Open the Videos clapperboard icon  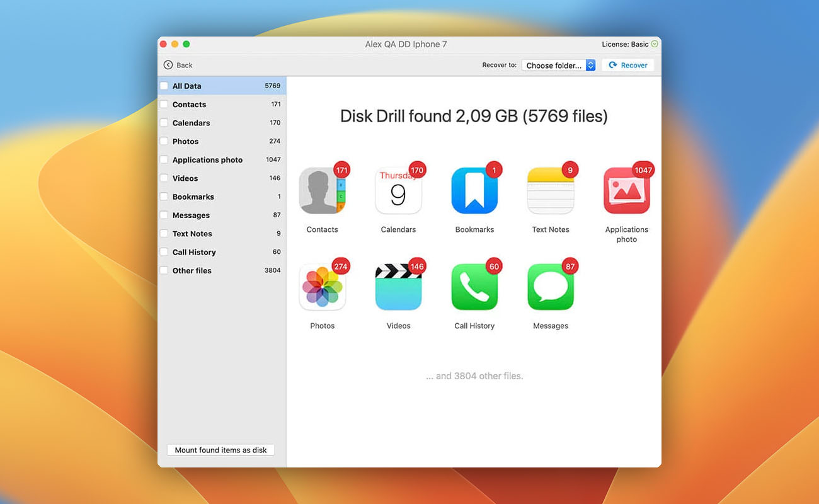coord(398,287)
